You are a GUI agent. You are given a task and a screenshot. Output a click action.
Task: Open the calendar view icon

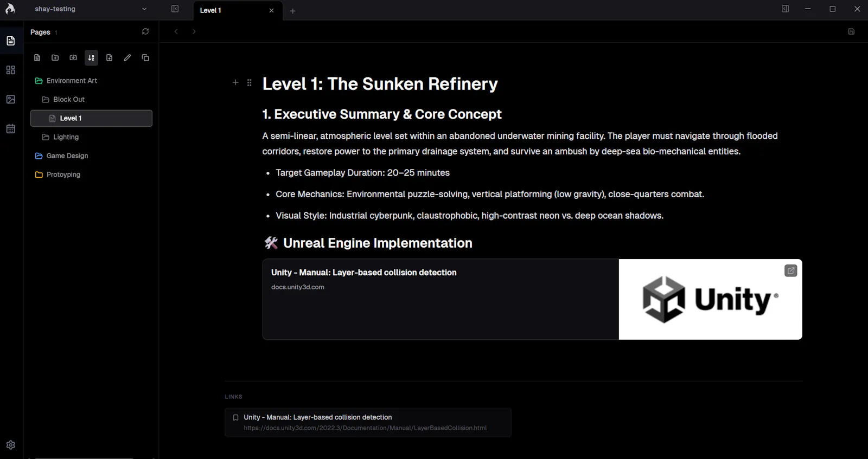point(11,128)
